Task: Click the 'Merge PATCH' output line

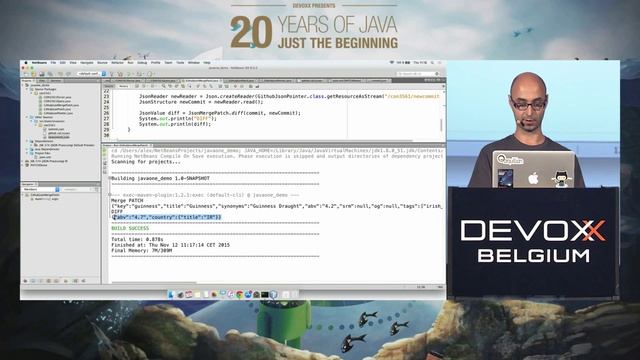Action: (127, 200)
